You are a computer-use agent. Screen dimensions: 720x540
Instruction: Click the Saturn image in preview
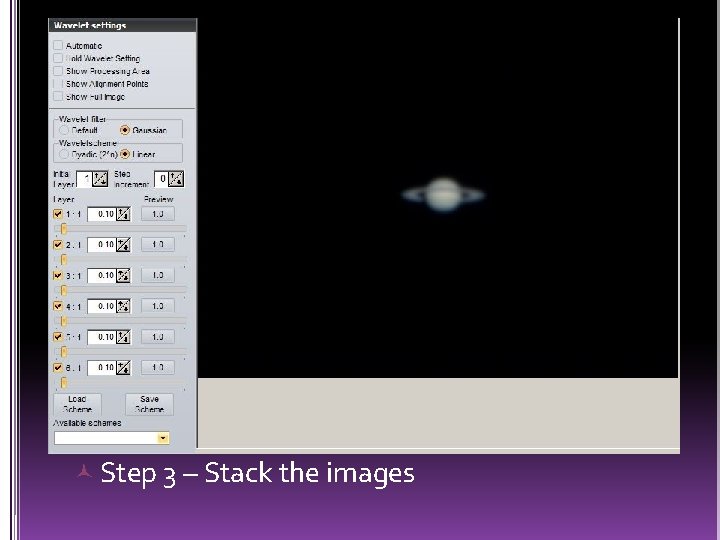point(443,195)
